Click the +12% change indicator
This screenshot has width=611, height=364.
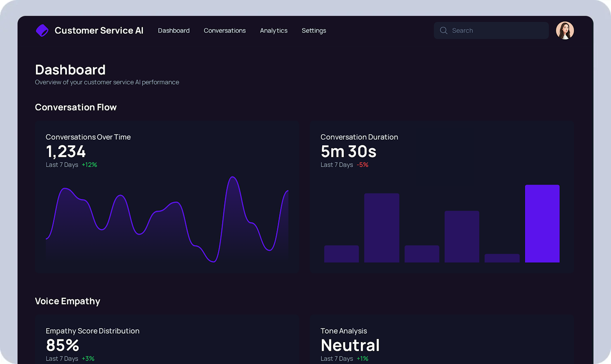pyautogui.click(x=90, y=165)
